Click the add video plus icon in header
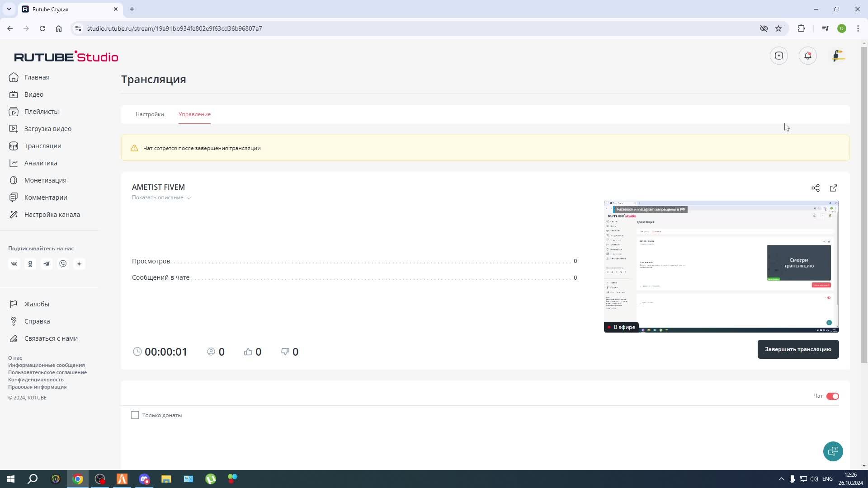The height and width of the screenshot is (488, 868). tap(778, 56)
